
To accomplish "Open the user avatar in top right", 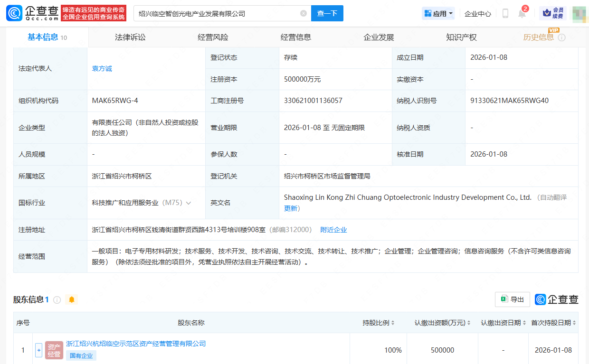I will pyautogui.click(x=579, y=13).
